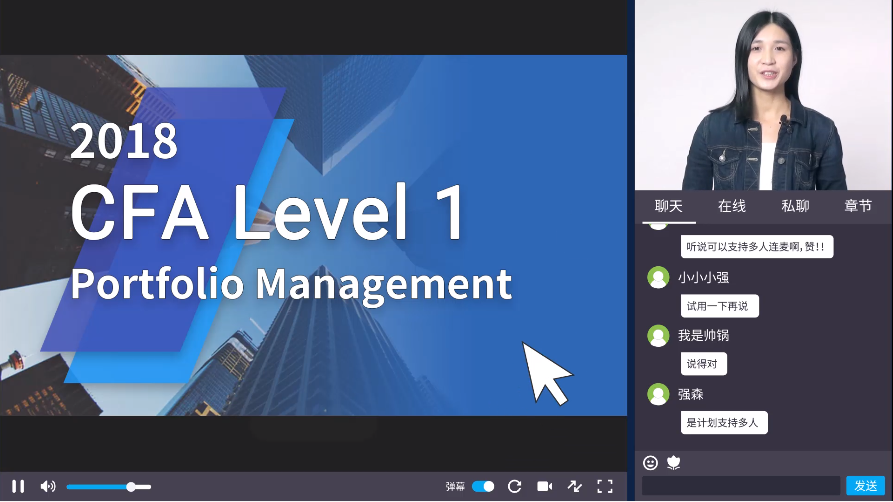Click the instructor webcam video

(764, 95)
